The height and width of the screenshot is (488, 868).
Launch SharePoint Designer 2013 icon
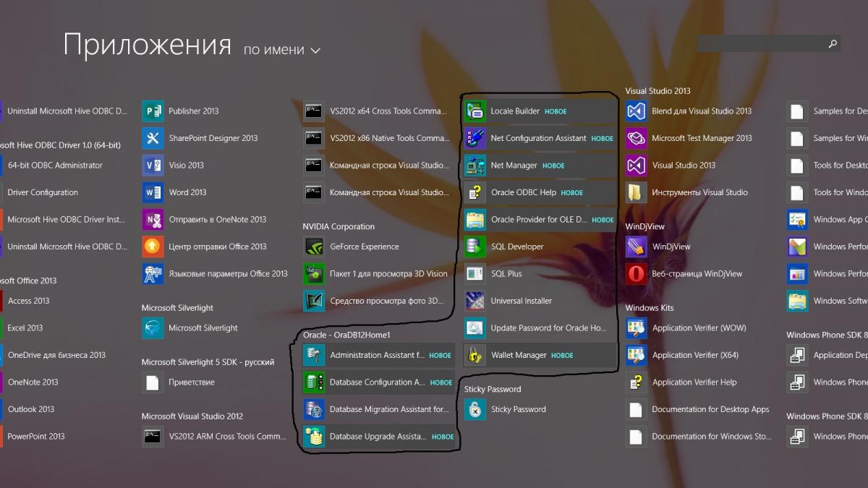click(x=153, y=138)
